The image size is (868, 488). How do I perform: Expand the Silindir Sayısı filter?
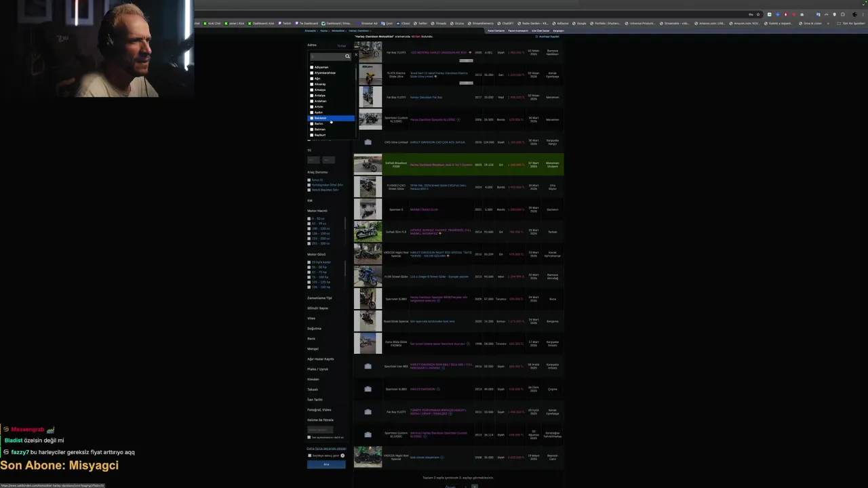pos(317,308)
